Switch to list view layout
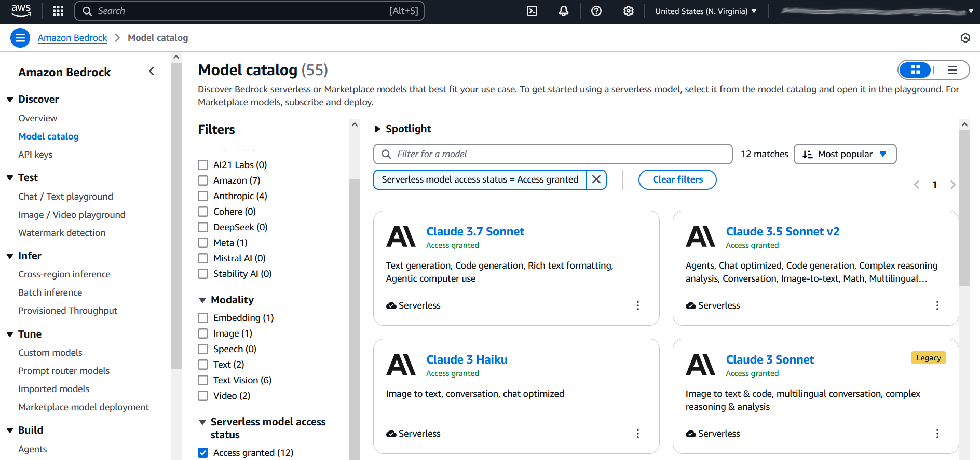 point(952,70)
